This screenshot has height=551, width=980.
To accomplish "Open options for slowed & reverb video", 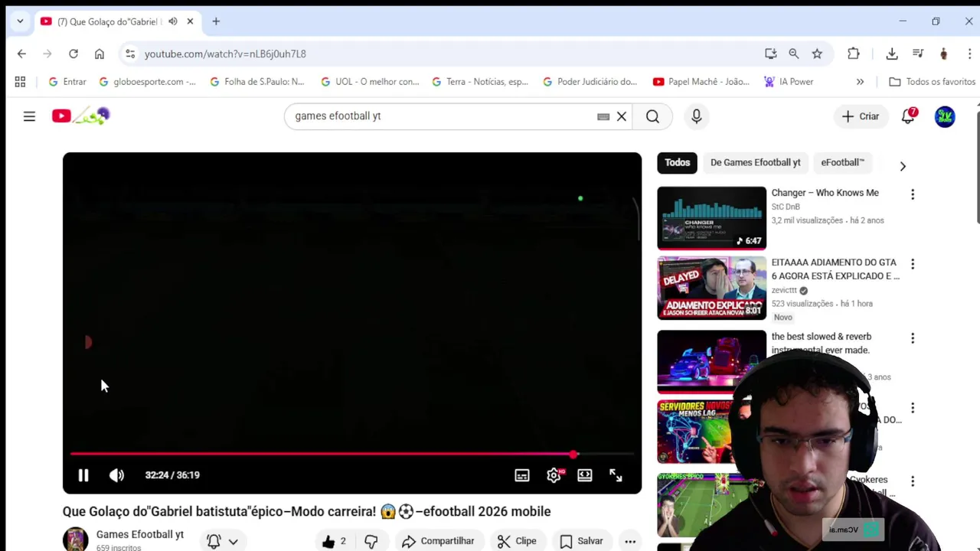I will pos(913,337).
